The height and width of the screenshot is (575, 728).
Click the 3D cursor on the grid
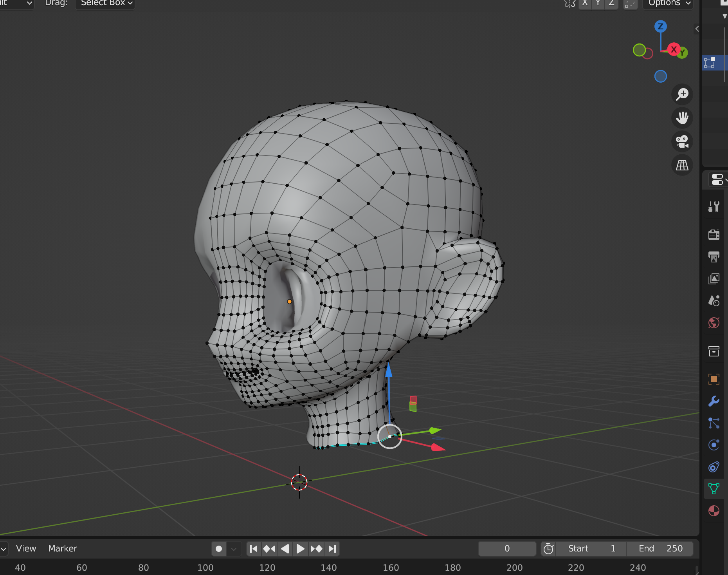tap(299, 482)
